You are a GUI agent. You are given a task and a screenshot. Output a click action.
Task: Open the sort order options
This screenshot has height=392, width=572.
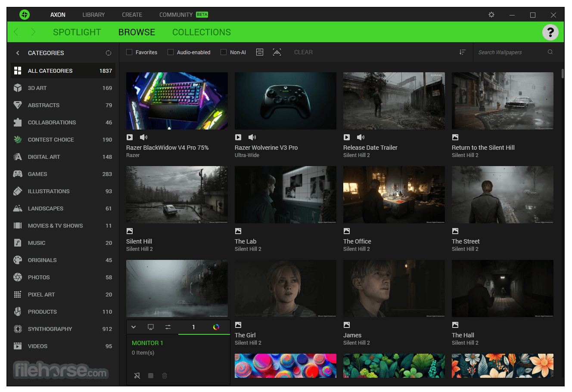click(462, 52)
